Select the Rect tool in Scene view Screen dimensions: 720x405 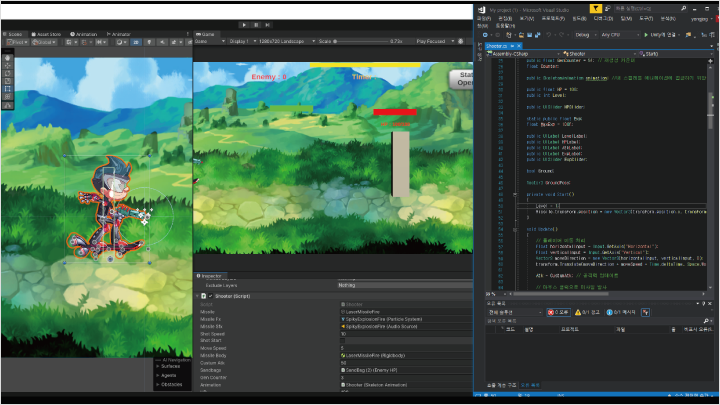click(x=7, y=89)
